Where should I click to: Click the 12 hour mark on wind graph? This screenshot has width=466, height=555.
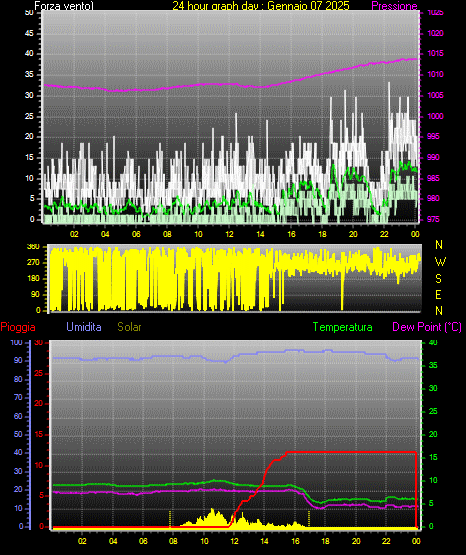coord(229,234)
